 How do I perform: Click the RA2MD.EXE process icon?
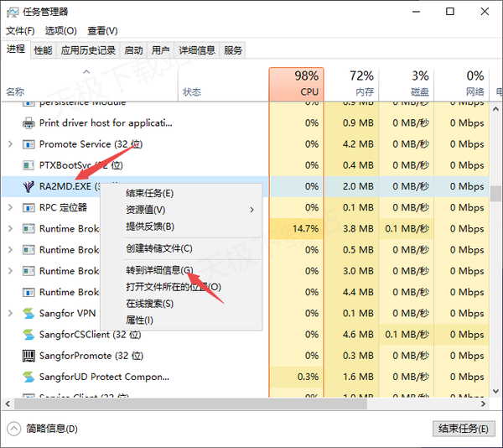coord(29,186)
